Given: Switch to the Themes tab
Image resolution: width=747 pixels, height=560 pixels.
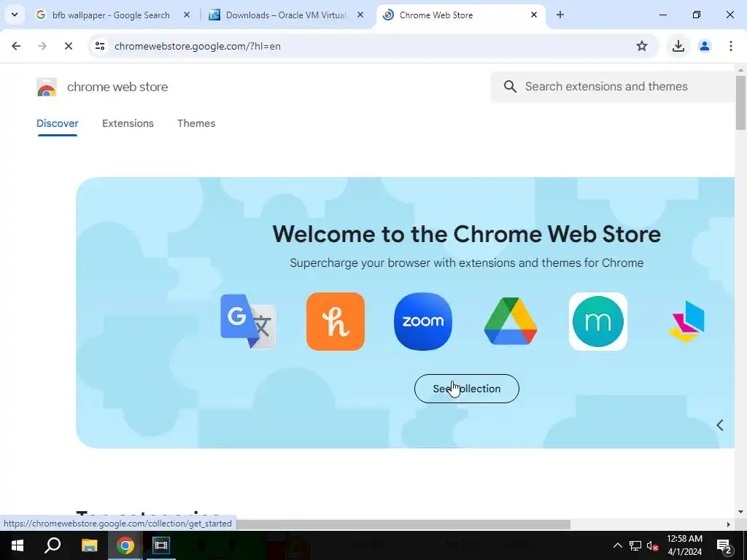Looking at the screenshot, I should (x=196, y=123).
